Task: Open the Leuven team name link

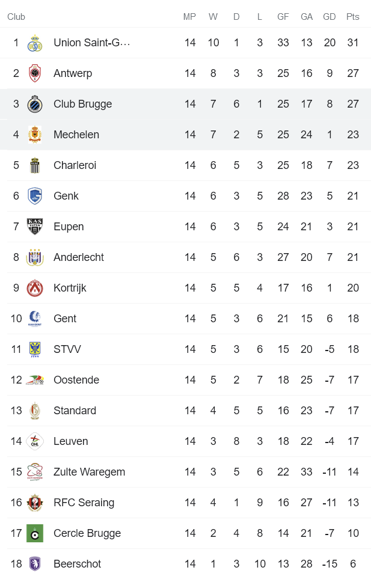Action: click(71, 441)
